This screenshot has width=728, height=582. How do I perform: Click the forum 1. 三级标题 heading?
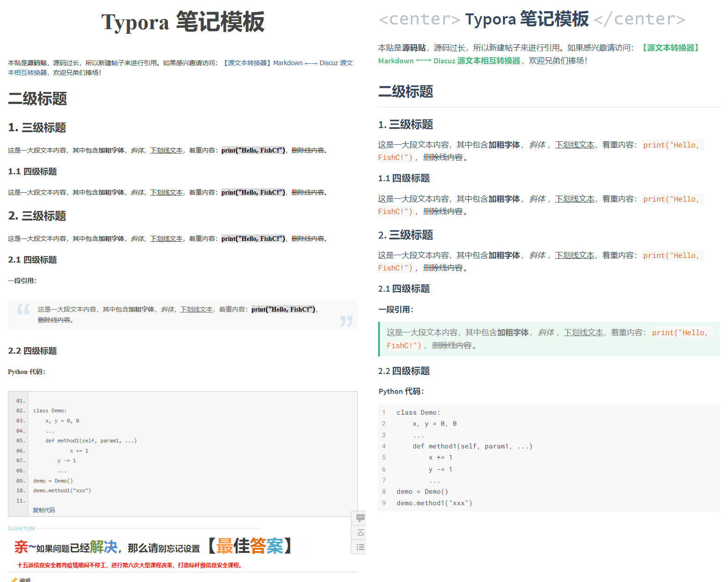(x=37, y=128)
